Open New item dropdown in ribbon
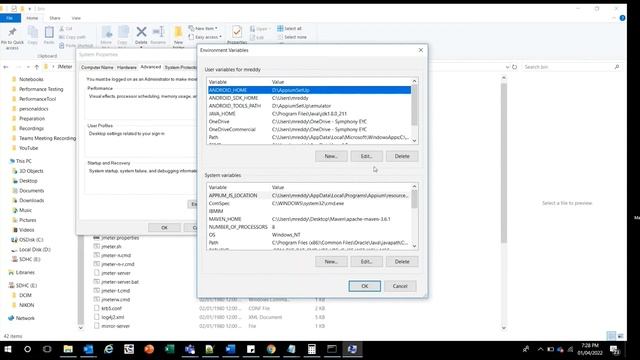 (x=203, y=29)
